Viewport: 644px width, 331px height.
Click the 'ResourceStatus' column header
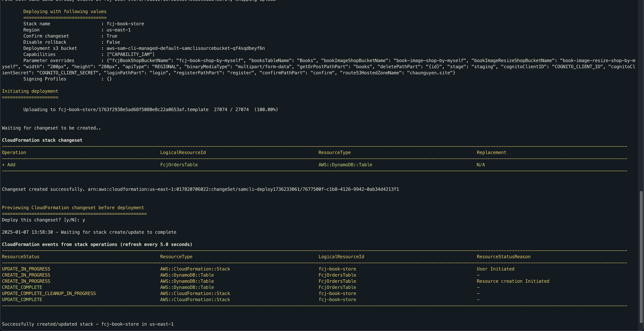click(x=21, y=256)
